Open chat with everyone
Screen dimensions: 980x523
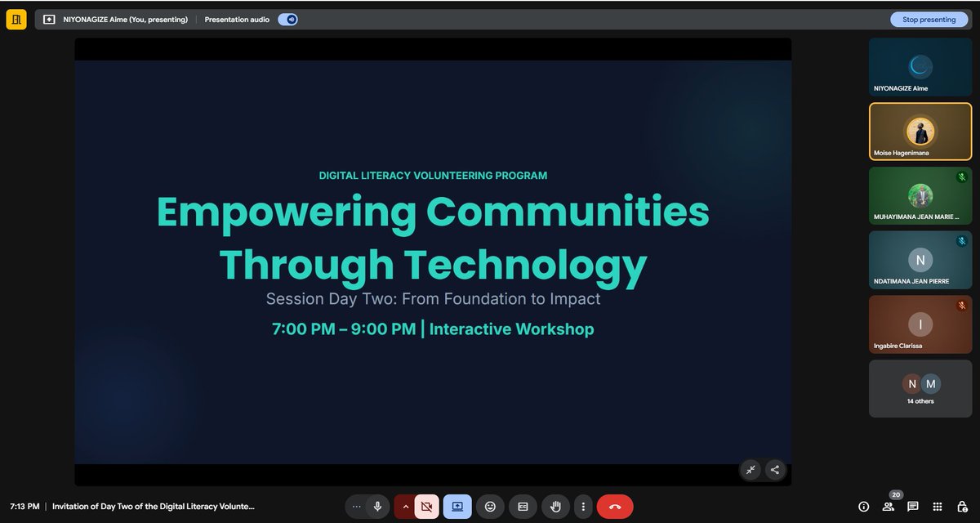pos(913,507)
